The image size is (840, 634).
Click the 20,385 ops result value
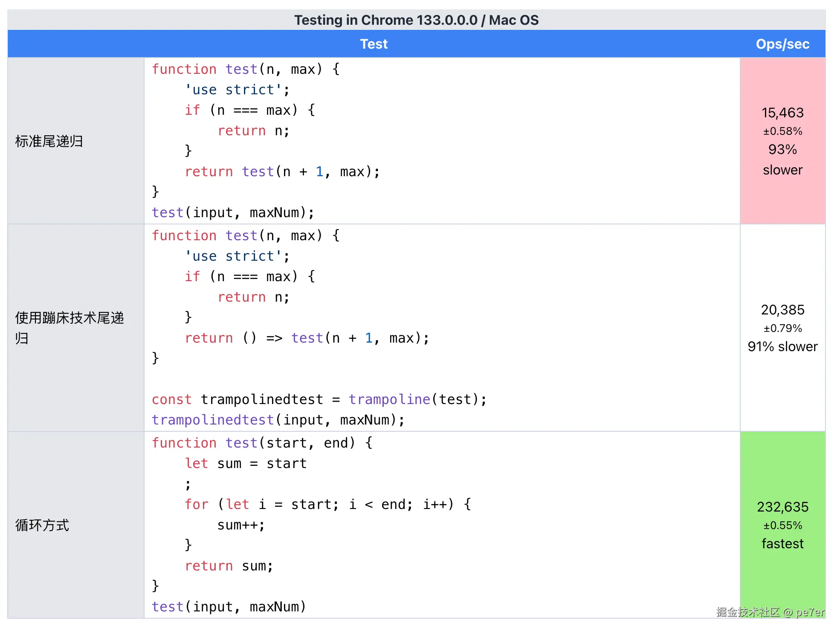(x=782, y=310)
